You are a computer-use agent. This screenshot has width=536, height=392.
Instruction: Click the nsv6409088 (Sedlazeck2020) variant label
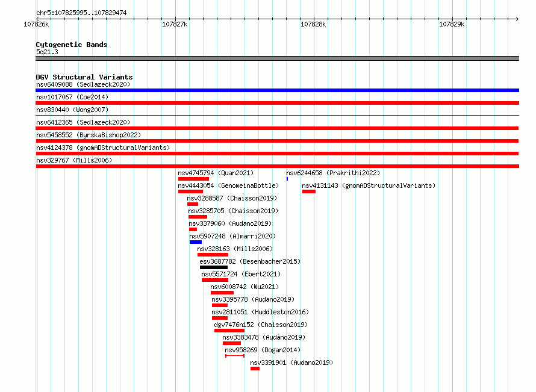pos(83,84)
